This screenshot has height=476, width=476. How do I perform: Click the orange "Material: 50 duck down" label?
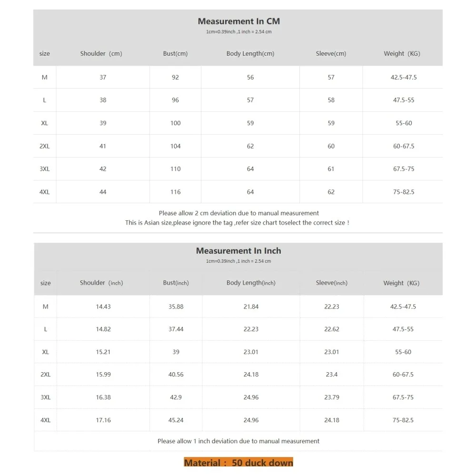pos(238,463)
